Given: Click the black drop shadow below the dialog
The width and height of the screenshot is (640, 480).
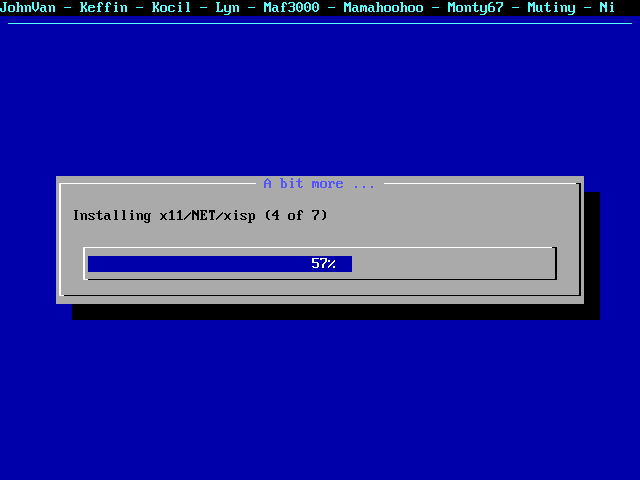Looking at the screenshot, I should [330, 311].
